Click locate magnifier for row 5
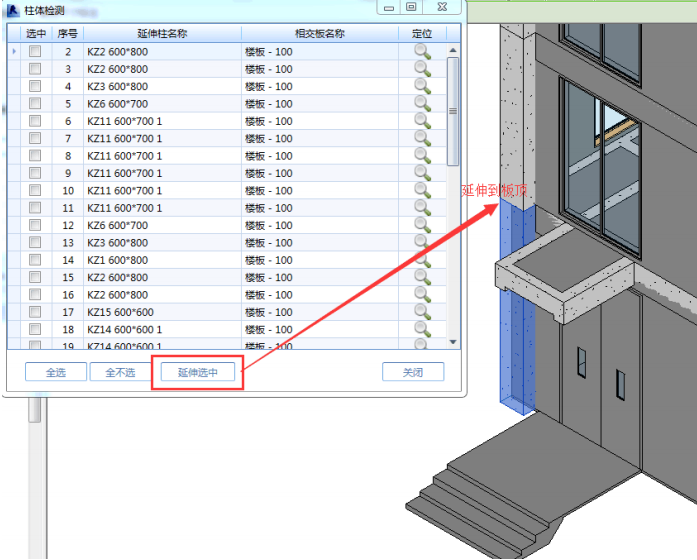 422,104
